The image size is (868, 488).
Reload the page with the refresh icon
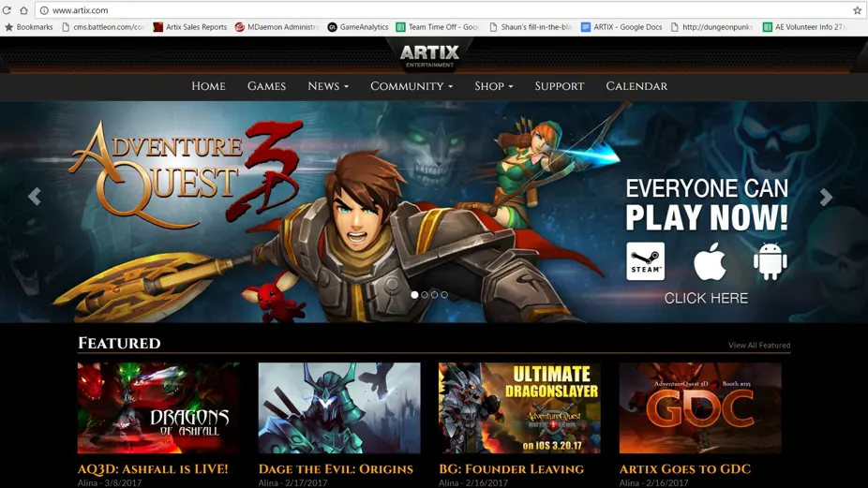pyautogui.click(x=7, y=10)
